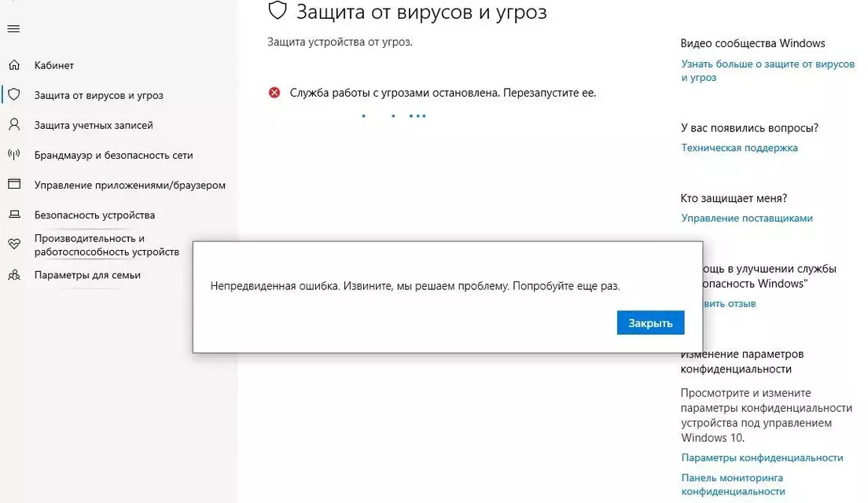Click the partially hidden feedback link (вить отзыв)
This screenshot has width=868, height=503.
pyautogui.click(x=730, y=303)
